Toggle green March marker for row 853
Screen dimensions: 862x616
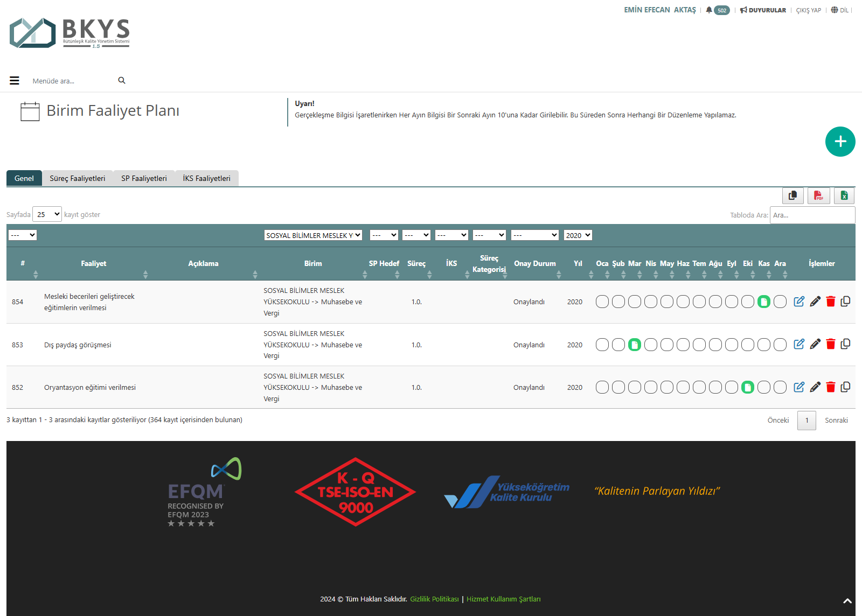635,345
